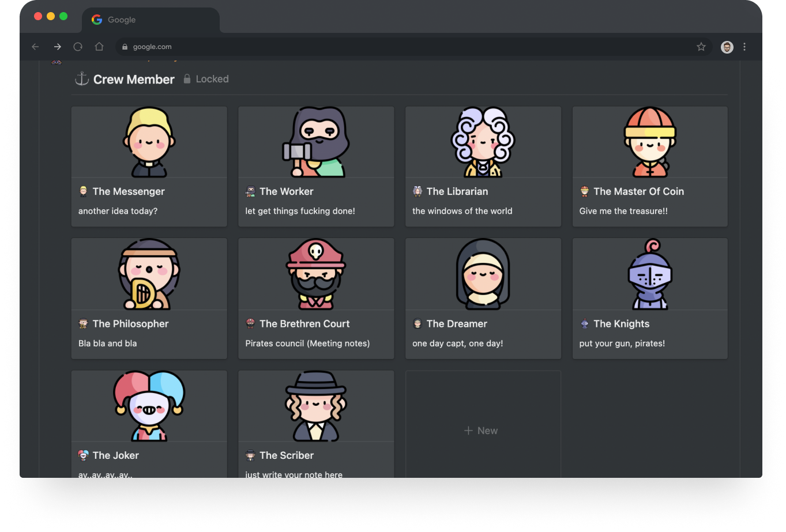Click The Scriber's hat page icon
The image size is (786, 532).
click(250, 455)
